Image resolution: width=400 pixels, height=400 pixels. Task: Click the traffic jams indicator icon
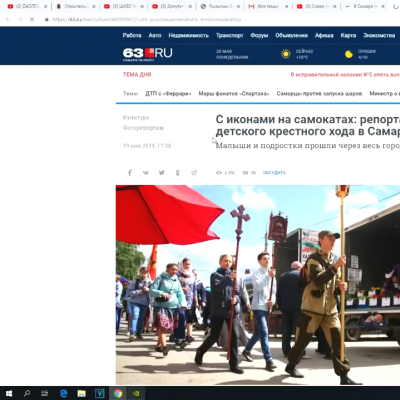pos(349,54)
